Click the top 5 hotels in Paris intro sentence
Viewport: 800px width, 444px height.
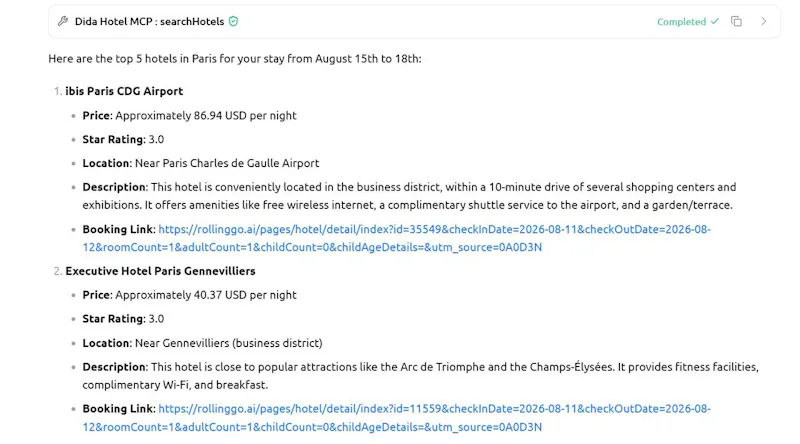click(235, 59)
